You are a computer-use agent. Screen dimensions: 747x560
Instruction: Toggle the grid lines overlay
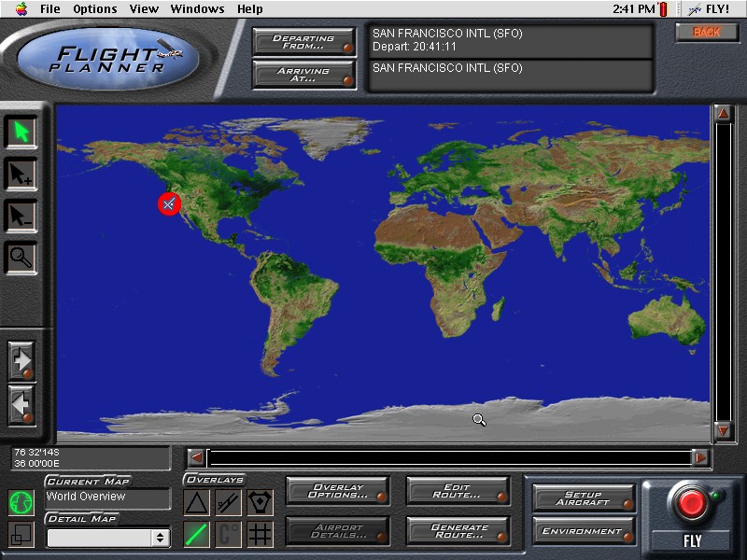tap(261, 534)
